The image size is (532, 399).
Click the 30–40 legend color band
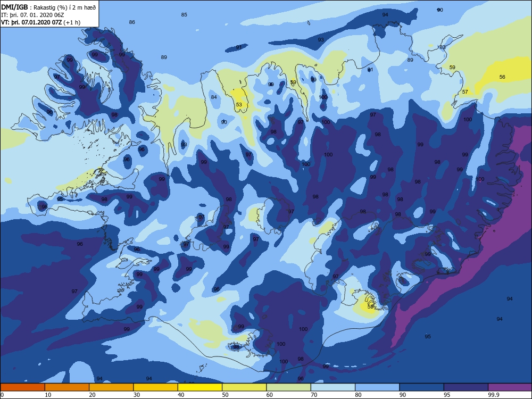pyautogui.click(x=156, y=387)
